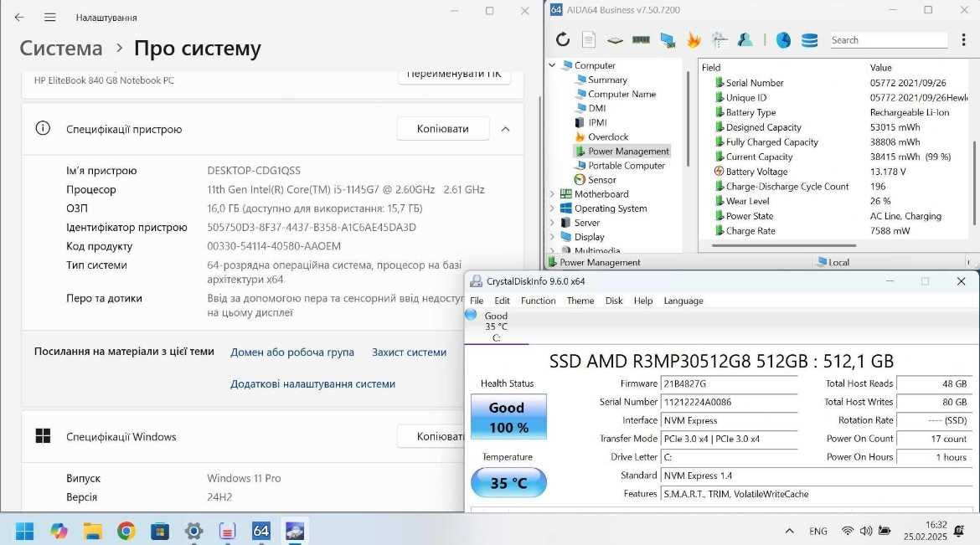Select Portable Computer in the AIDA64 tree
The width and height of the screenshot is (980, 545).
click(x=627, y=165)
